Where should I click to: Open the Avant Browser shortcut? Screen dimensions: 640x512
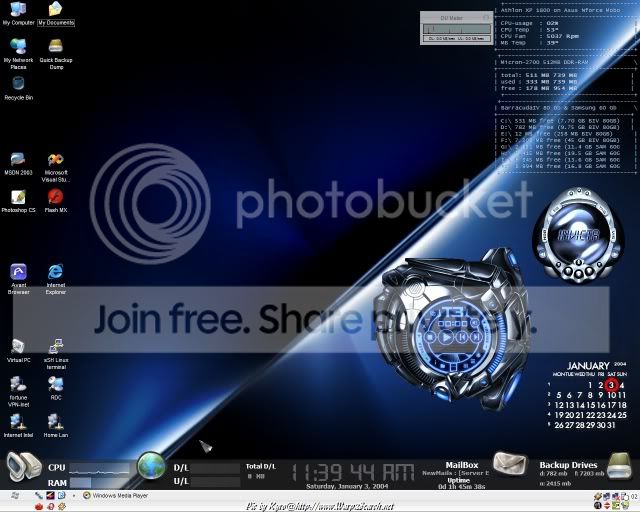coord(18,279)
